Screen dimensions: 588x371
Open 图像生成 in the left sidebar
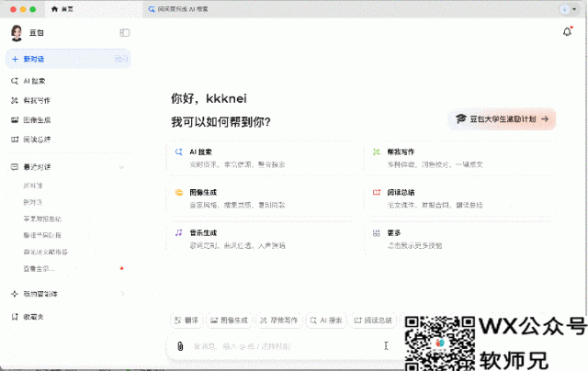[68, 120]
